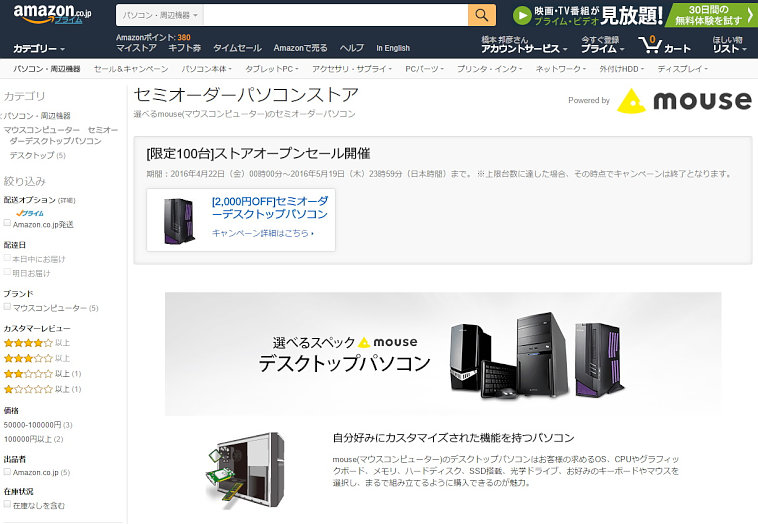Open the マイストア menu item
This screenshot has width=758, height=524.
[x=136, y=48]
